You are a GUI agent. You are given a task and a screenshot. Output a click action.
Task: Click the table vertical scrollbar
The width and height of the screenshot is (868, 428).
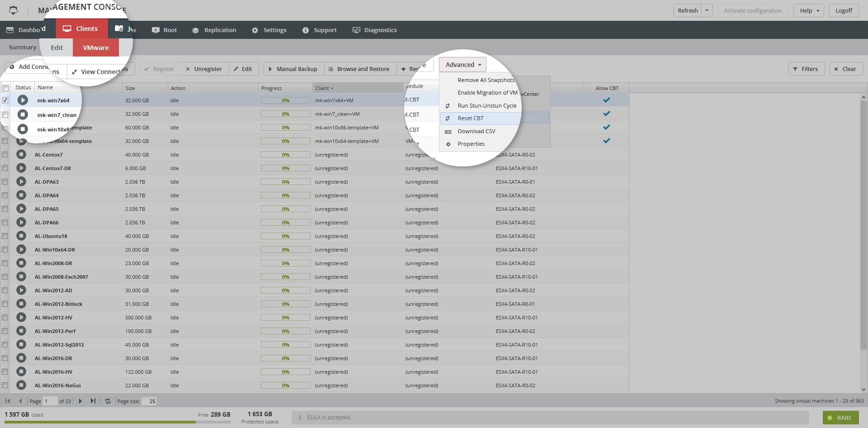[x=863, y=226]
